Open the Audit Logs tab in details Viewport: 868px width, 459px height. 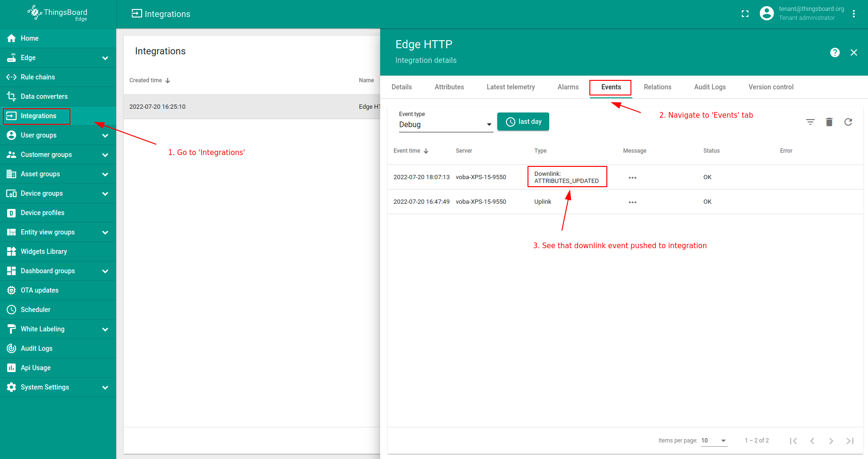pyautogui.click(x=710, y=87)
